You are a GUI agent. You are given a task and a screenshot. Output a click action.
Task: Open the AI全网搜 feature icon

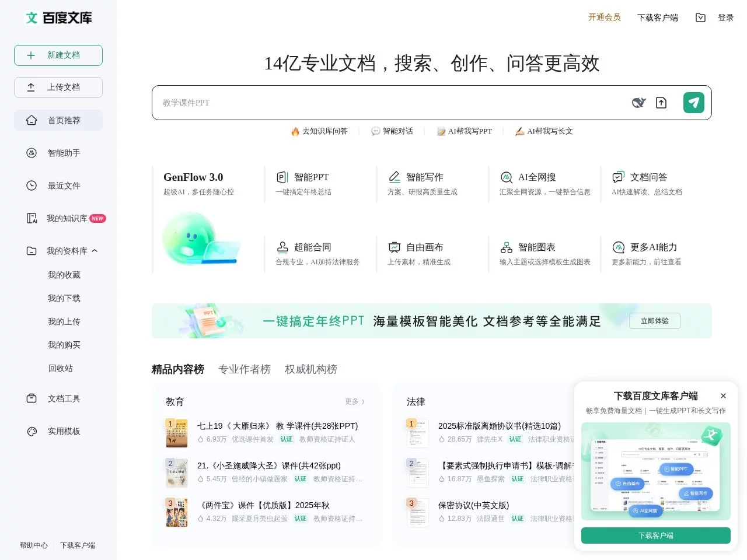coord(507,177)
